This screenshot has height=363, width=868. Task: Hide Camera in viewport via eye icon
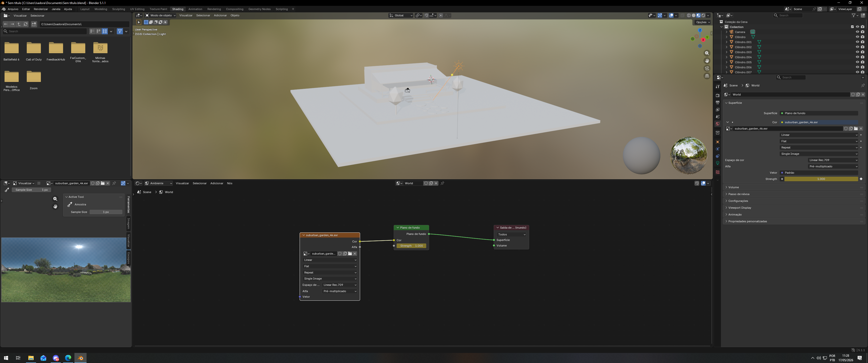(x=857, y=32)
